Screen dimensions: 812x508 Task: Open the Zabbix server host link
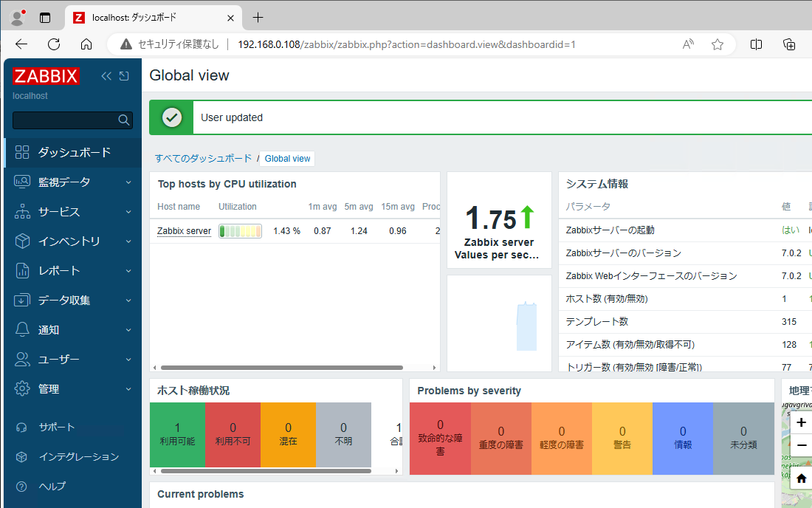pyautogui.click(x=182, y=230)
